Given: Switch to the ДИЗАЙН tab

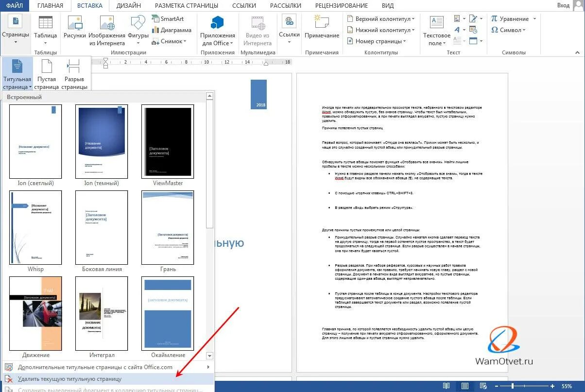Looking at the screenshot, I should click(129, 6).
